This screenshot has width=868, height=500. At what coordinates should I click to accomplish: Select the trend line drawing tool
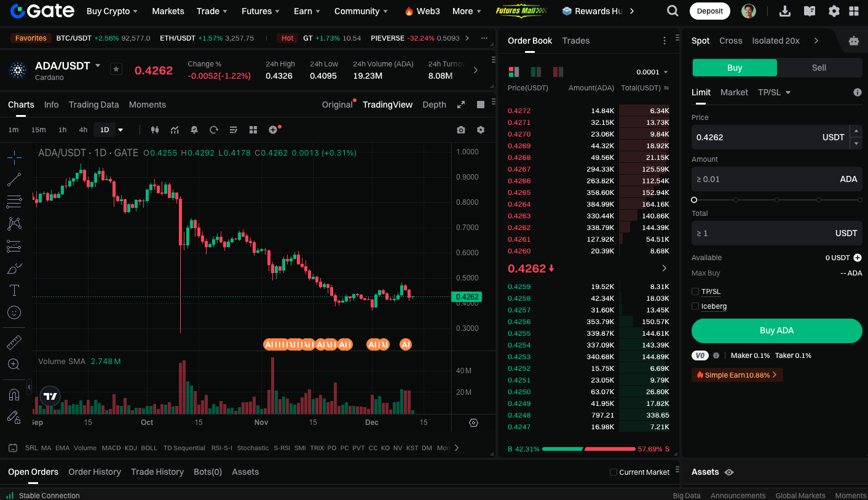click(14, 180)
